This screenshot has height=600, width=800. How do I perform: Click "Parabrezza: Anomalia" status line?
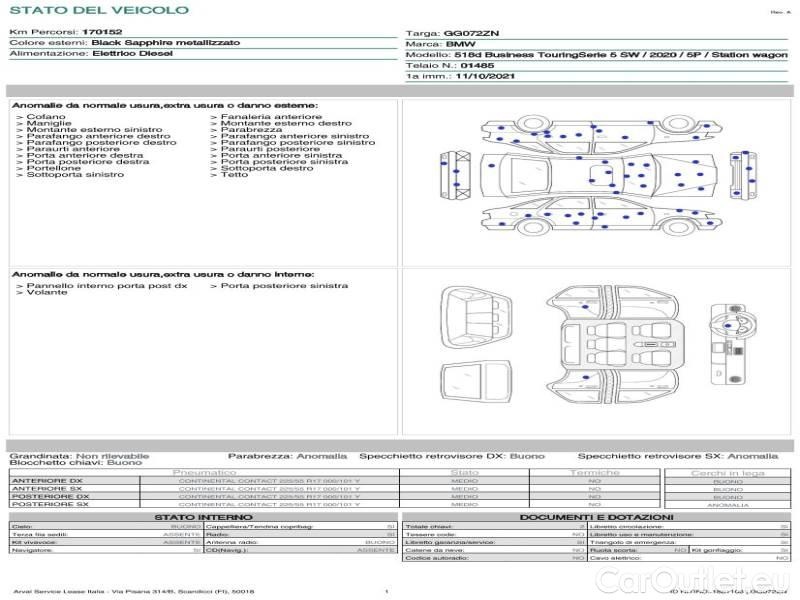tap(287, 456)
